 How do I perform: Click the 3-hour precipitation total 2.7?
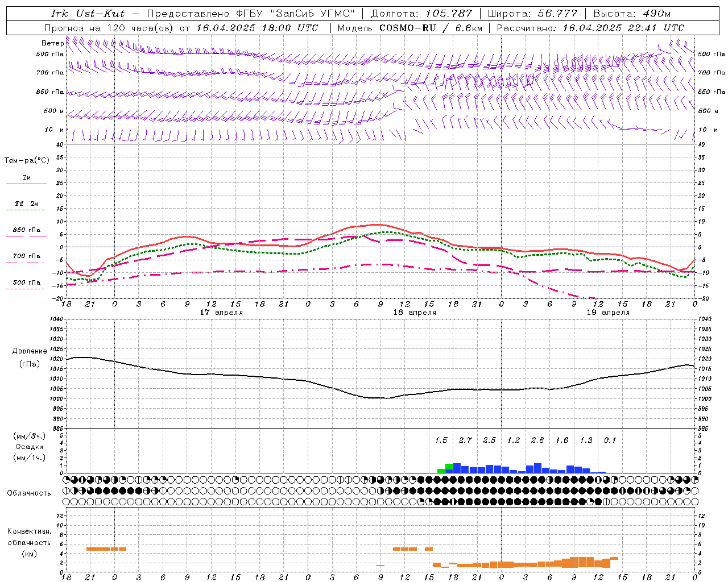coord(465,440)
